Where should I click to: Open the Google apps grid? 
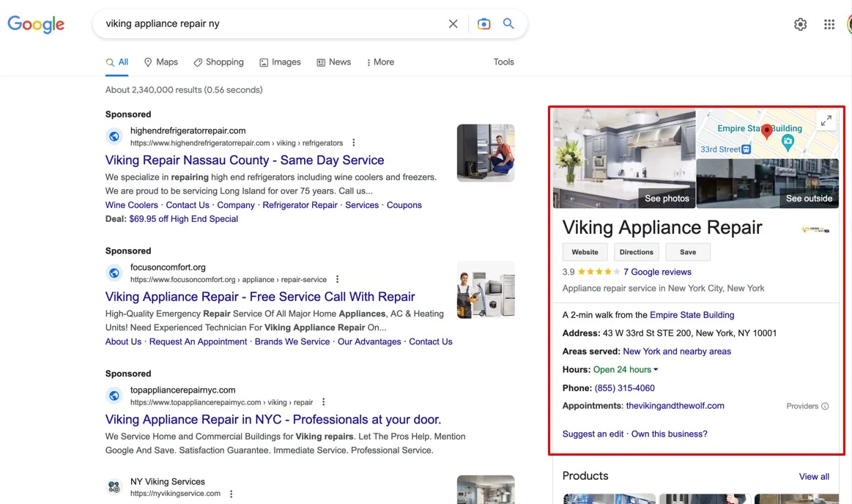pos(829,24)
